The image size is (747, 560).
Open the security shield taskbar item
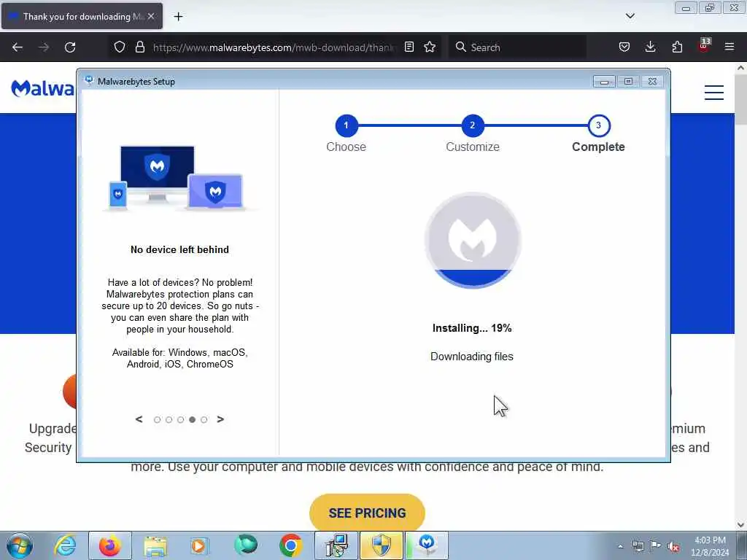pyautogui.click(x=382, y=545)
